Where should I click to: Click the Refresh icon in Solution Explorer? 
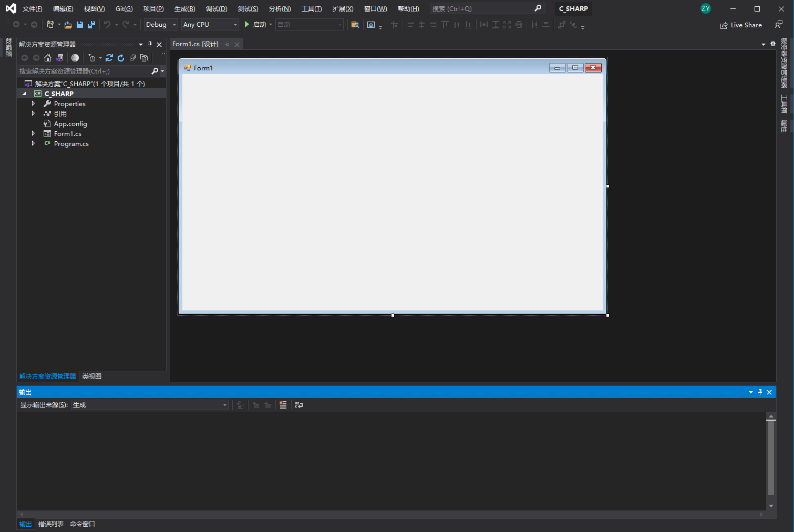coord(121,58)
